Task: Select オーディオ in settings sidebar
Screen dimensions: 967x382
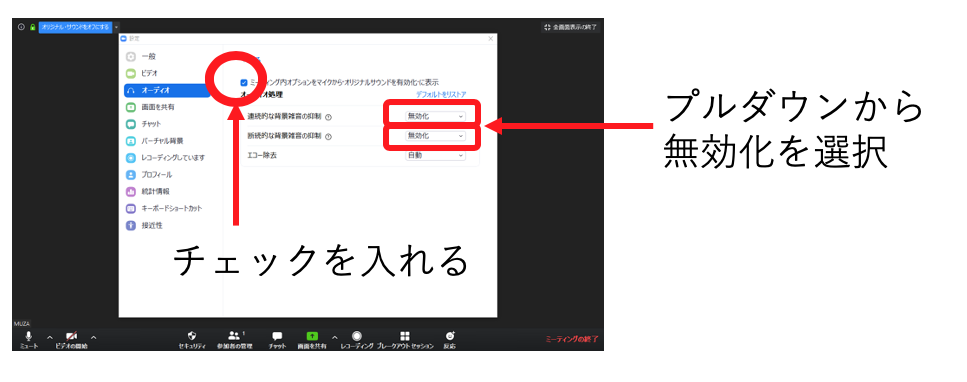Action: tap(167, 90)
